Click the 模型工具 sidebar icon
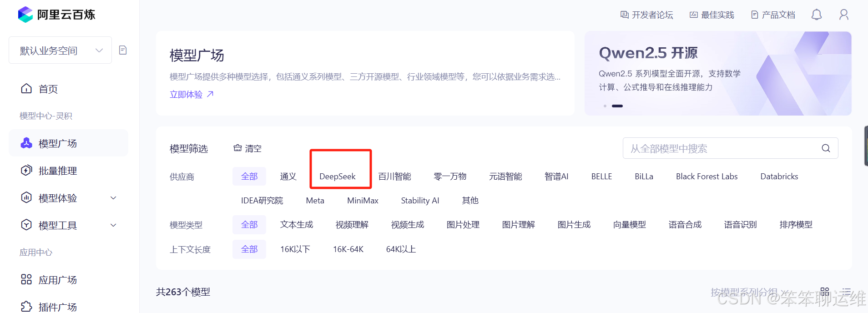 26,225
